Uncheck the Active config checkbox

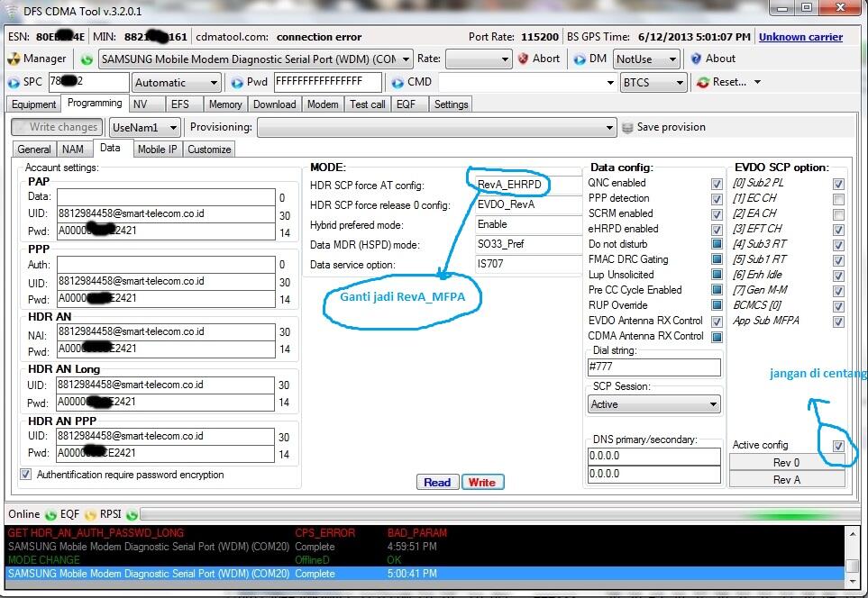pyautogui.click(x=838, y=446)
